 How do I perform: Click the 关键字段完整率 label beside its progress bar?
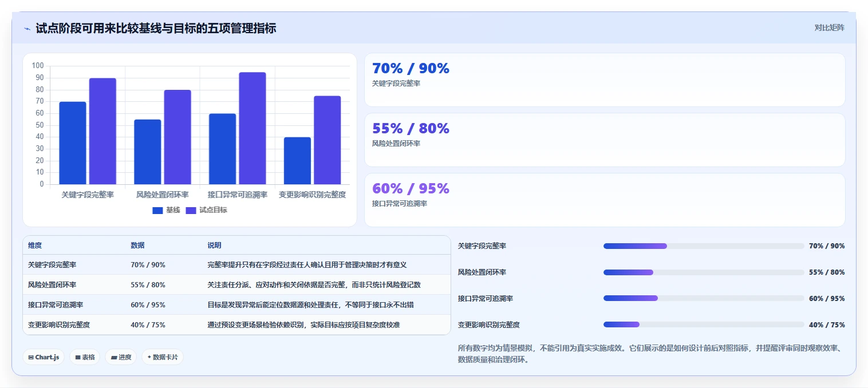(x=482, y=246)
